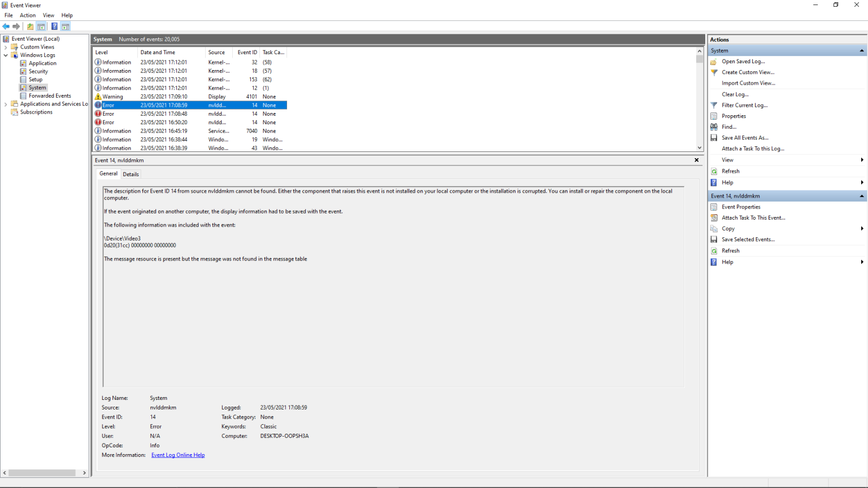This screenshot has width=868, height=488.
Task: Select the Create Custom View funnel icon
Action: (714, 72)
